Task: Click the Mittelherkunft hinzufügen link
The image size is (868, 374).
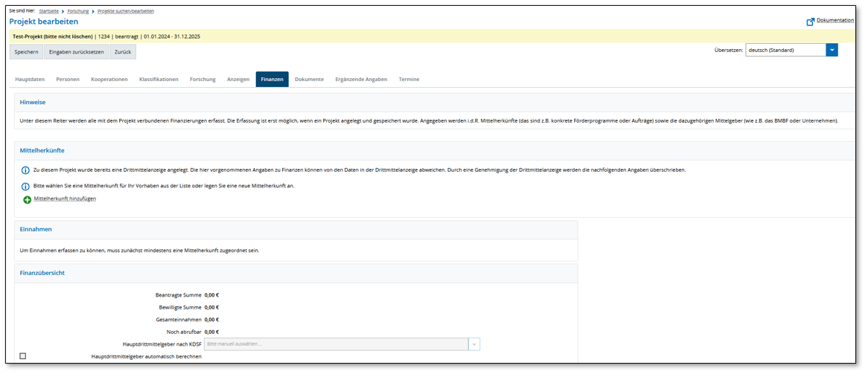Action: (x=65, y=199)
